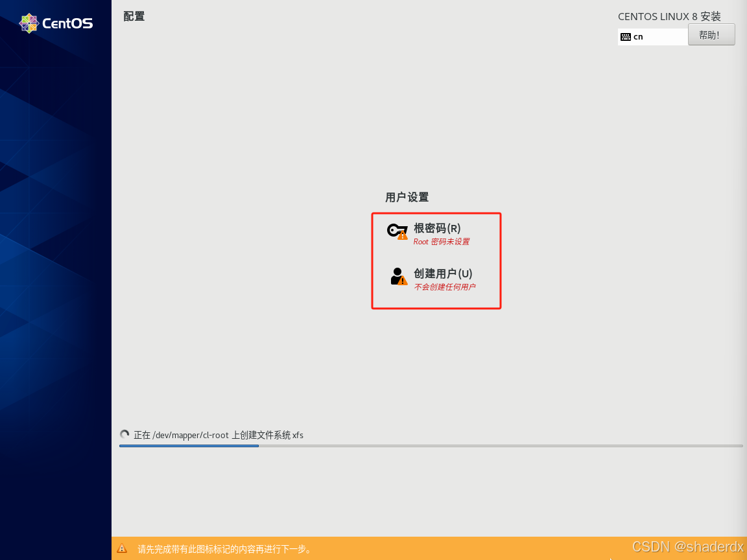Click the CentOS logo in the sidebar
The width and height of the screenshot is (747, 560).
56,23
